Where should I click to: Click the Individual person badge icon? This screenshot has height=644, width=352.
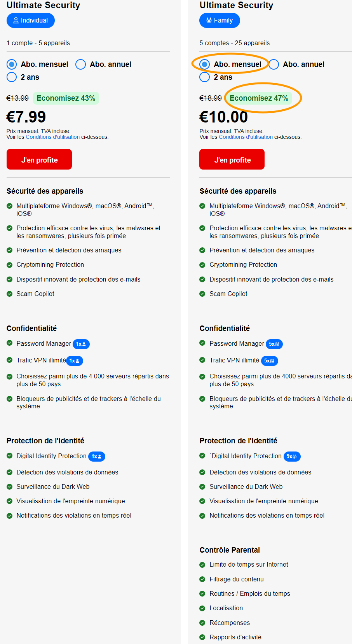16,20
